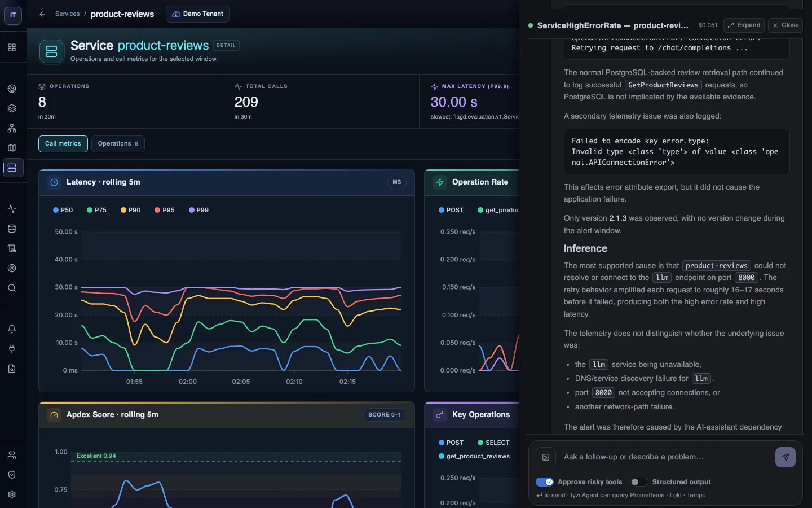
Task: Toggle P99 series in Latency legend
Action: [199, 210]
